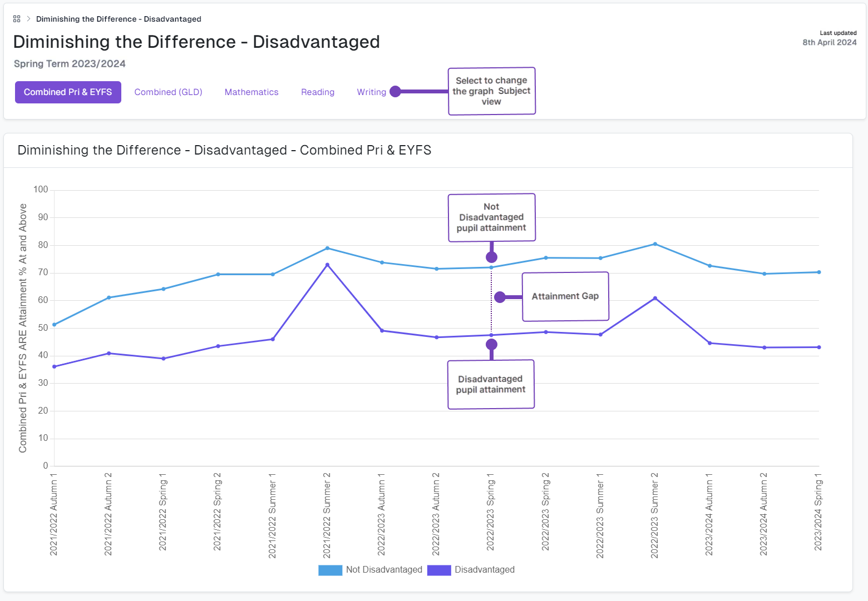This screenshot has width=868, height=601.
Task: Click the blue Not Disadvantaged legend swatch
Action: 330,570
